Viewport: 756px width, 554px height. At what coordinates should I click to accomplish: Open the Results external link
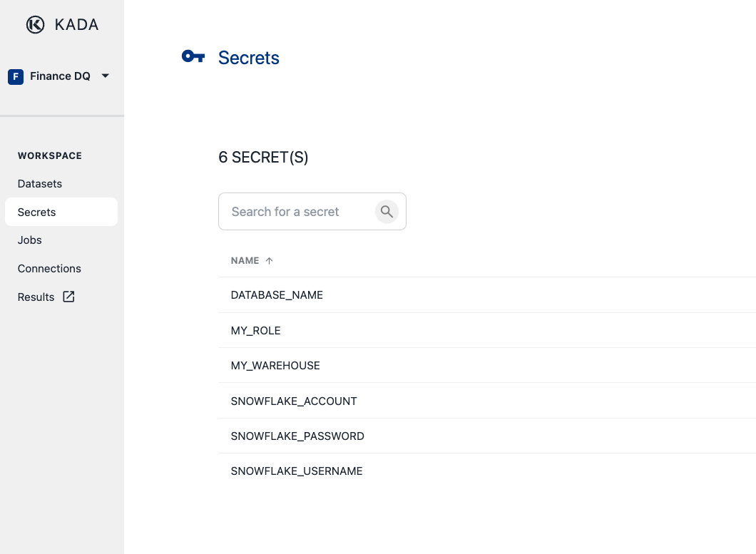36,297
